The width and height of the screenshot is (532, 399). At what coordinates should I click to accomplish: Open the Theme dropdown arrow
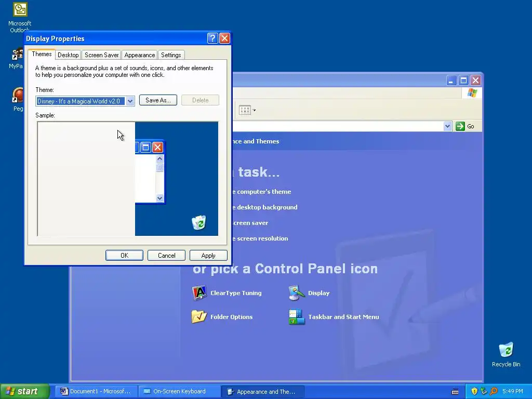click(x=130, y=101)
